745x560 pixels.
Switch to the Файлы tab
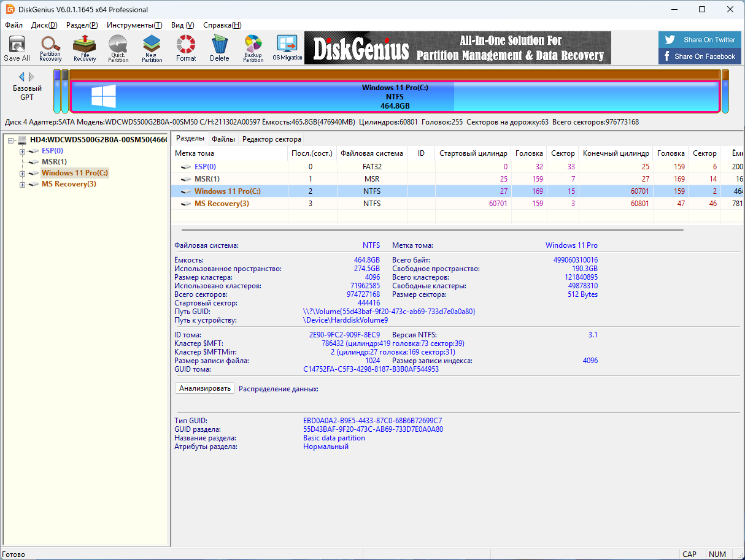223,139
